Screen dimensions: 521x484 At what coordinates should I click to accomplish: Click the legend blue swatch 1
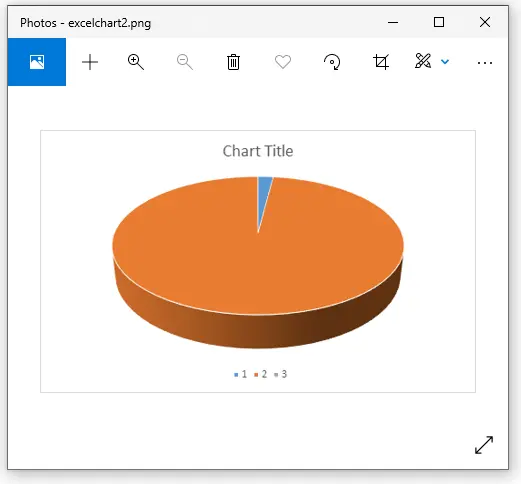pyautogui.click(x=236, y=375)
